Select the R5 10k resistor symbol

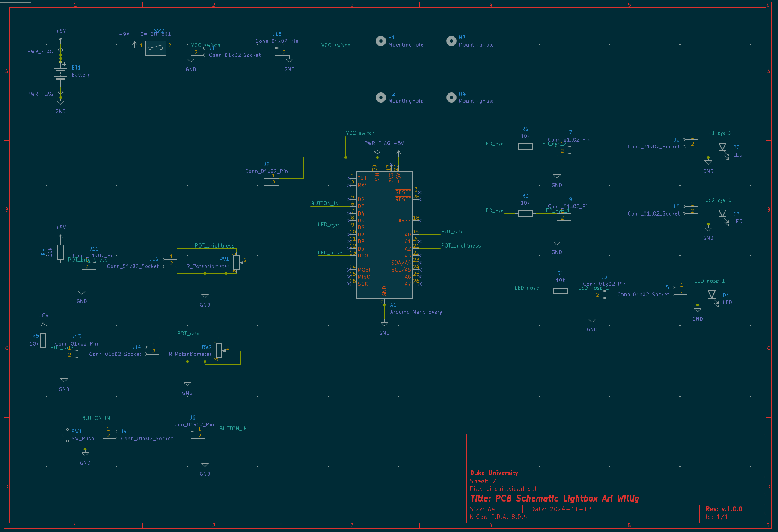coord(43,340)
